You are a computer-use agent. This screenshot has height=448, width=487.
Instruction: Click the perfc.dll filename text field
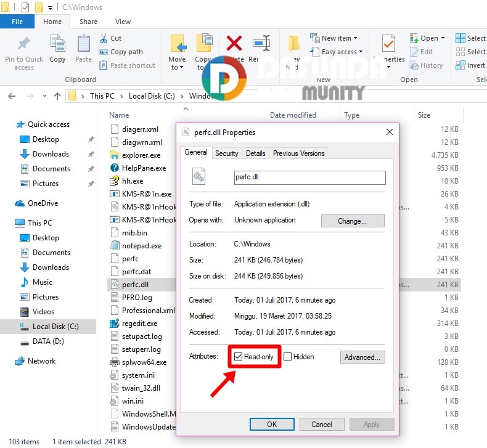309,177
